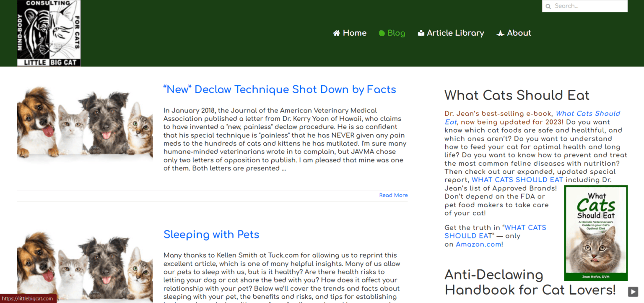Open the About page from navigation

click(x=519, y=33)
